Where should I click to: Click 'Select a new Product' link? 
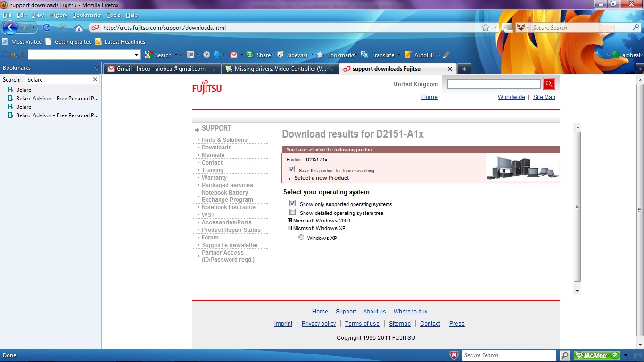pos(322,178)
